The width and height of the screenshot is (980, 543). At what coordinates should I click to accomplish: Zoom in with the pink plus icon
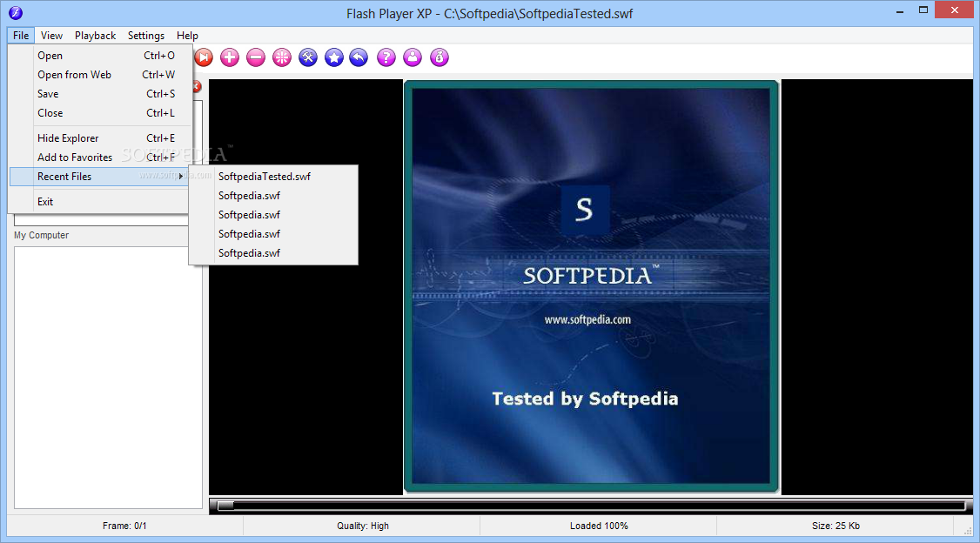(x=230, y=57)
